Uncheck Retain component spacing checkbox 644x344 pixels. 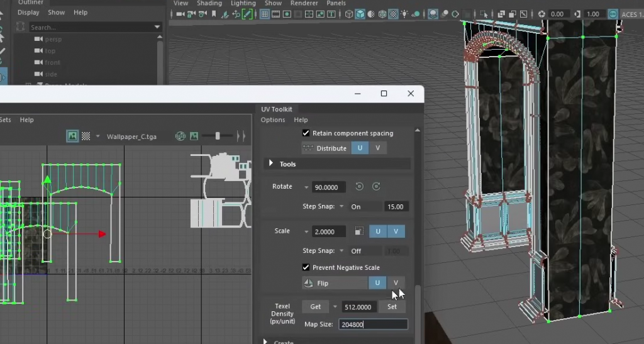(306, 133)
